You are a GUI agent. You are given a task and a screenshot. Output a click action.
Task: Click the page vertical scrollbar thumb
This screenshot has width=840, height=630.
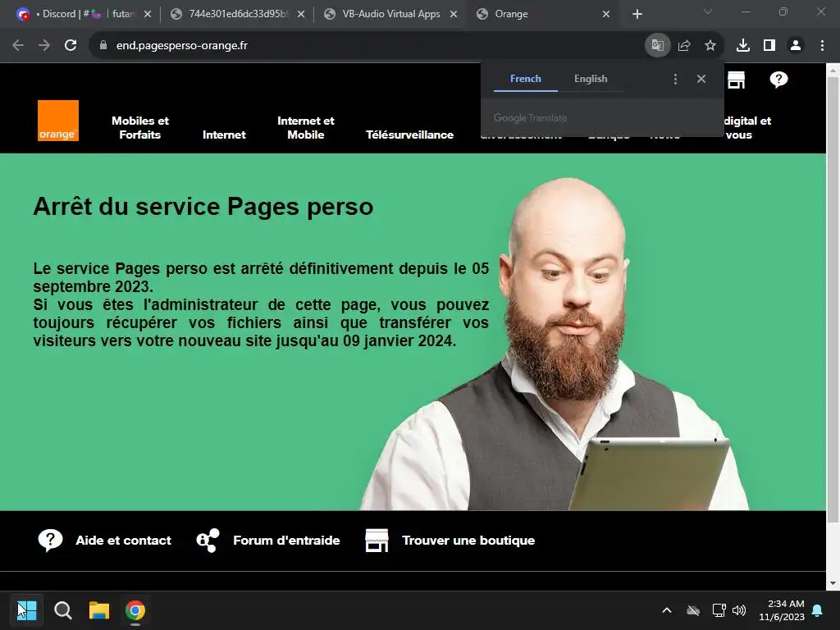tap(833, 299)
